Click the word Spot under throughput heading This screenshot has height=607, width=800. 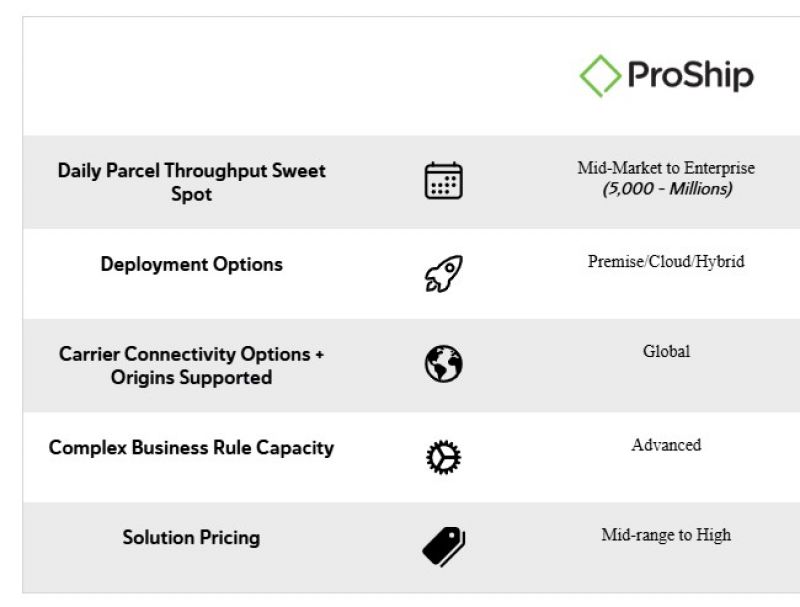click(191, 194)
